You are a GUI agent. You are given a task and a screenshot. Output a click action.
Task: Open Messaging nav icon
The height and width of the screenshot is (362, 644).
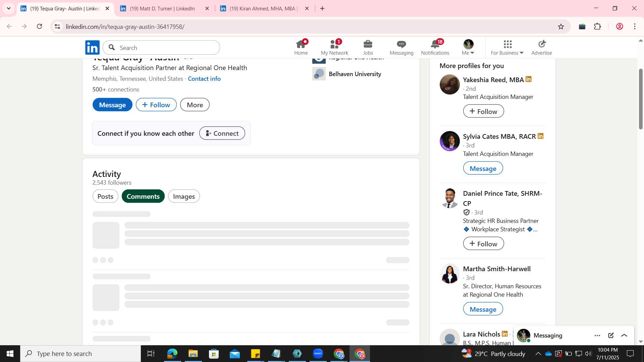pos(401,47)
